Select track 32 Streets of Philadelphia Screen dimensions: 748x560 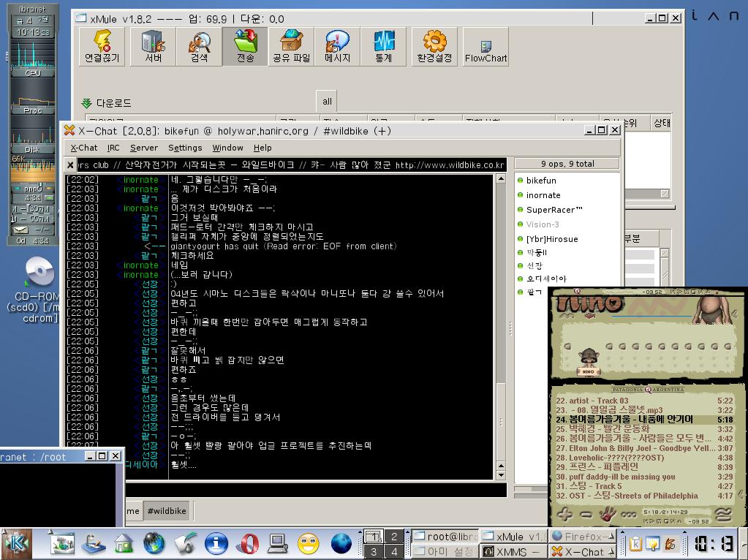(x=643, y=496)
